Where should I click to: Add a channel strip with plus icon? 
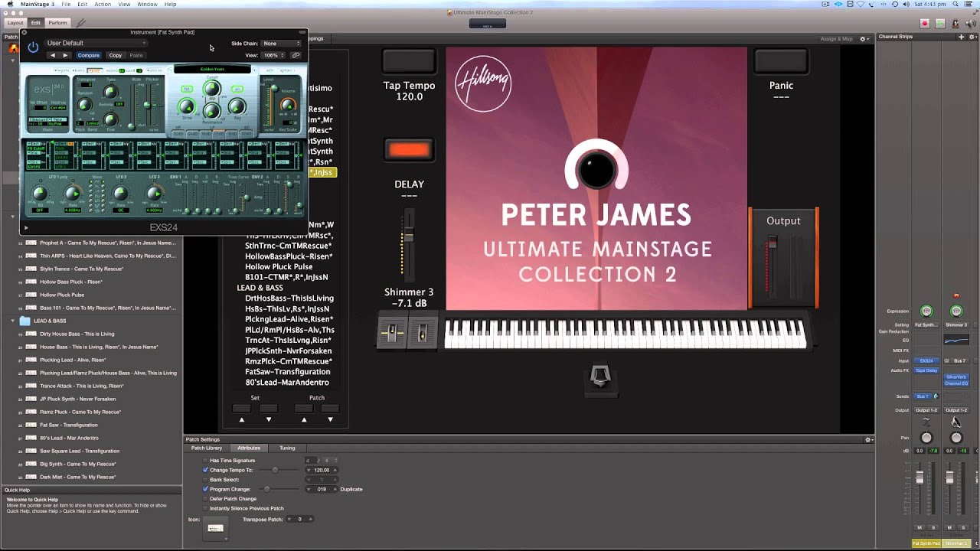(x=961, y=37)
